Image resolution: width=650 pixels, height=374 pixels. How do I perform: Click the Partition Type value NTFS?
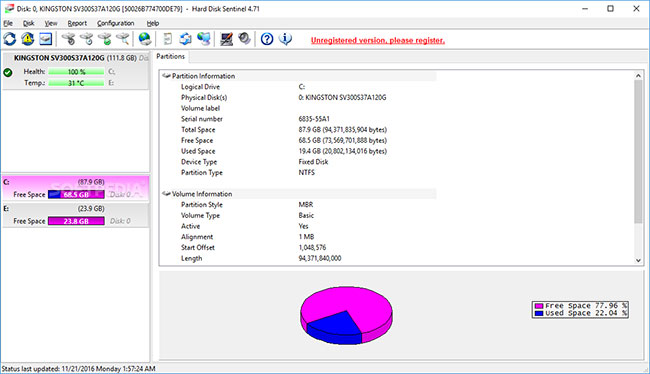tap(307, 172)
